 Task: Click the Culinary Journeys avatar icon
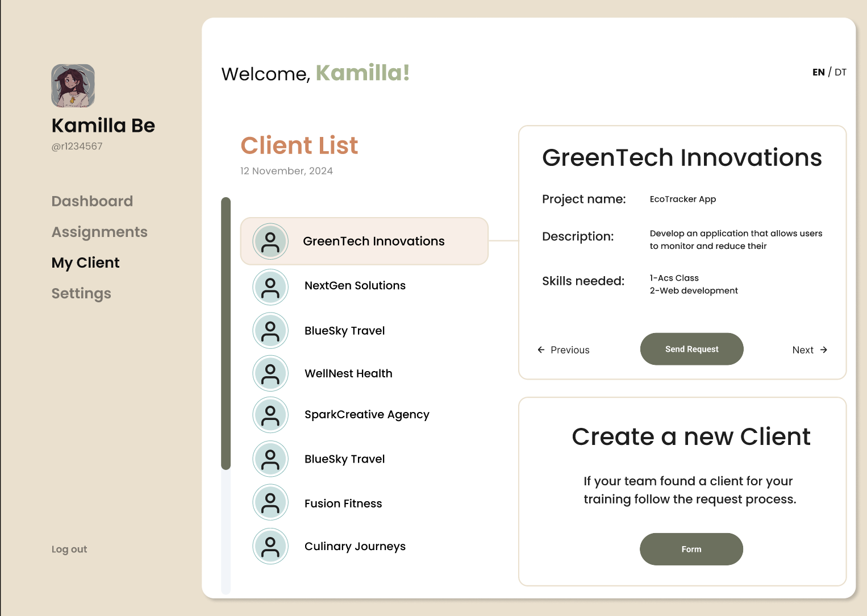(x=270, y=546)
